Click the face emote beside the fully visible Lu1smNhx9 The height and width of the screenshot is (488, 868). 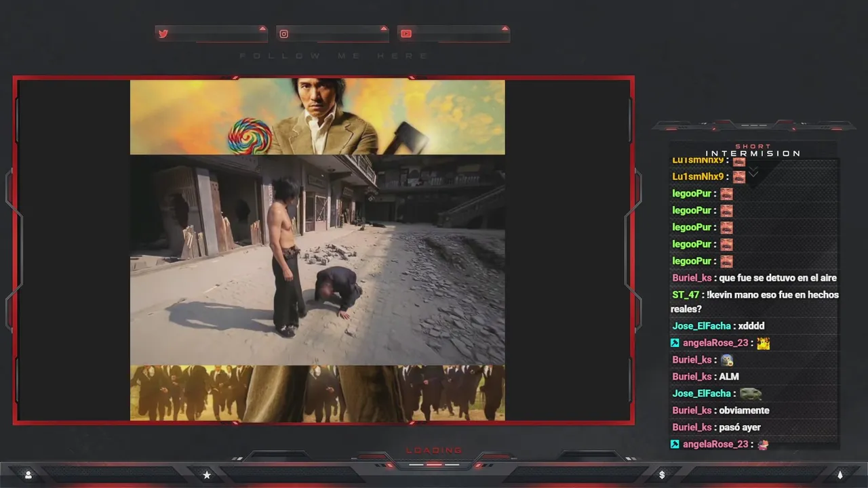(739, 177)
